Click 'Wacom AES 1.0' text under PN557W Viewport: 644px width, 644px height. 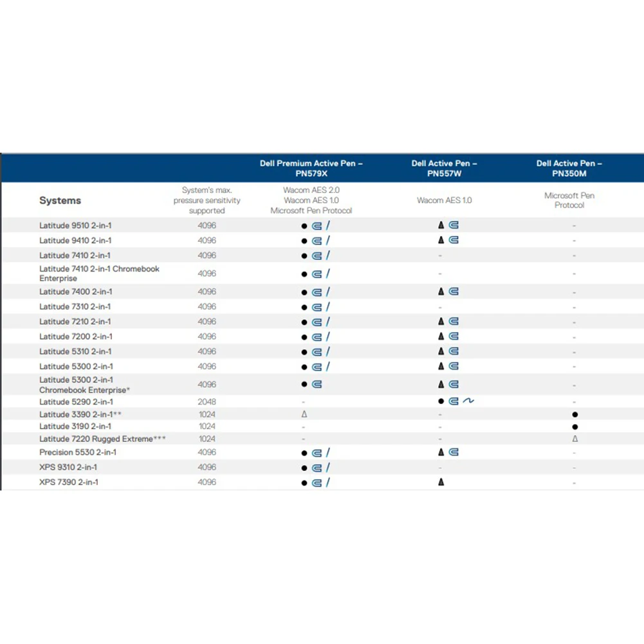pyautogui.click(x=445, y=201)
